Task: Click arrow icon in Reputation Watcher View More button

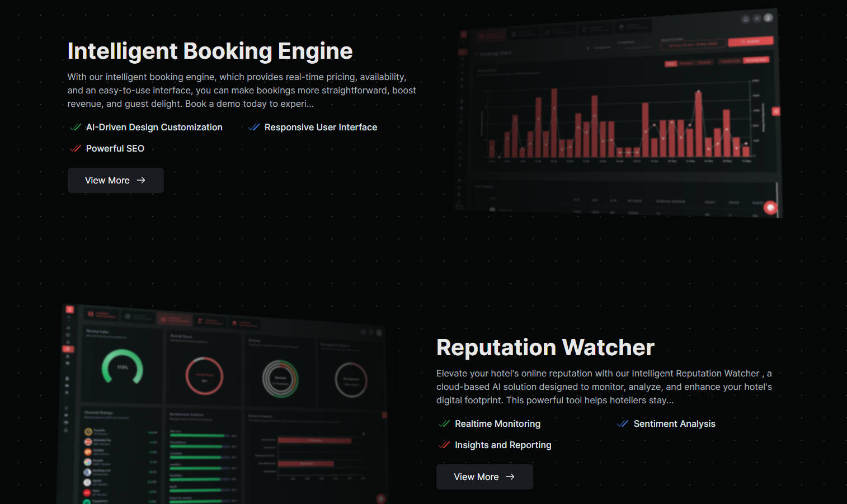Action: [510, 477]
